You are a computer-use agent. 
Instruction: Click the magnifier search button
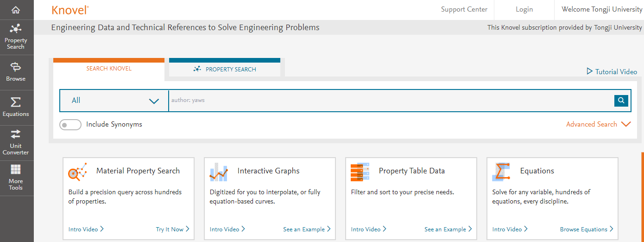pyautogui.click(x=621, y=100)
